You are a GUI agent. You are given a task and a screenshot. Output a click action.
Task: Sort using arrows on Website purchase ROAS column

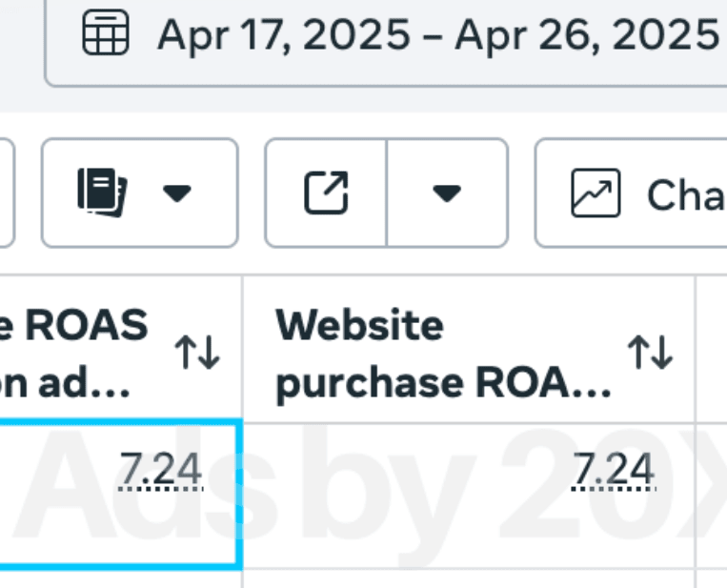[651, 354]
